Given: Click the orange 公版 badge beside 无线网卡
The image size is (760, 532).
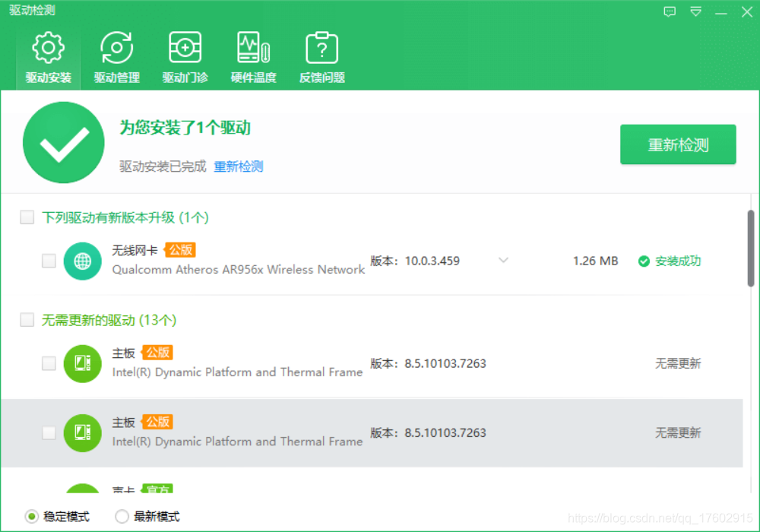Looking at the screenshot, I should pyautogui.click(x=180, y=250).
